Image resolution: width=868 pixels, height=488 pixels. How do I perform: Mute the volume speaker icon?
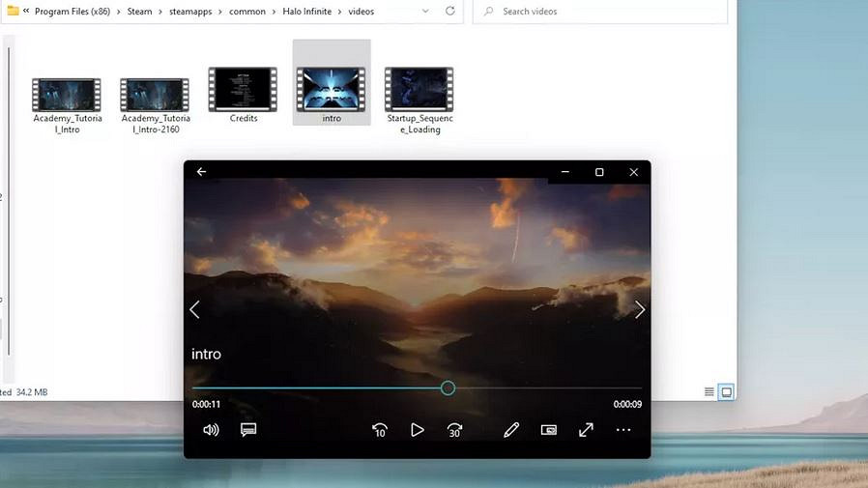(211, 430)
